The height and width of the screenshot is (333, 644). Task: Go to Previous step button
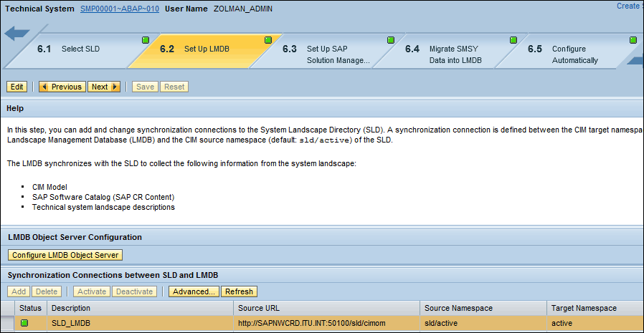[62, 87]
